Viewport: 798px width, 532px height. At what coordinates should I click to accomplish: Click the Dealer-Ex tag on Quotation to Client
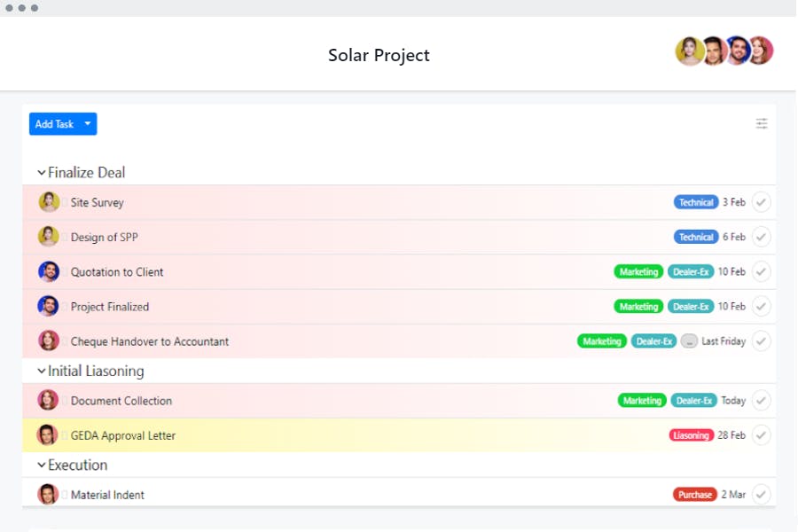691,271
